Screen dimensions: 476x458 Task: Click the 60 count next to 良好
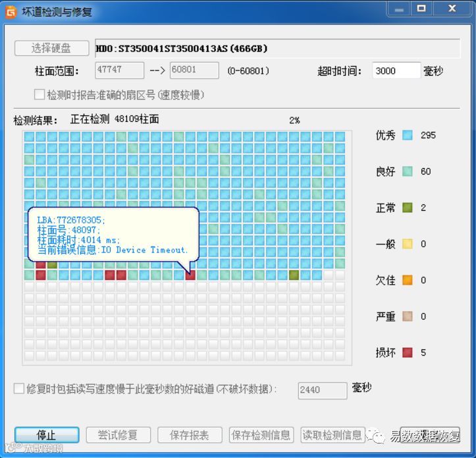425,171
